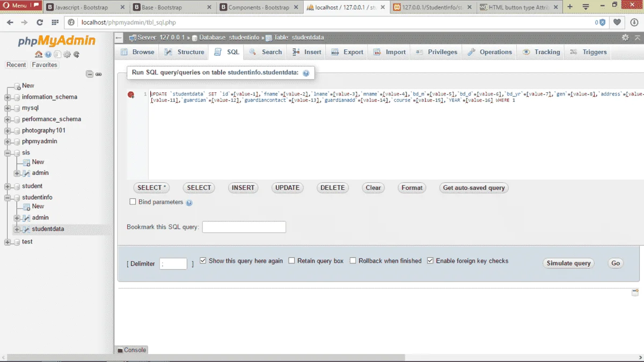Reload navigation panel icon

pyautogui.click(x=76, y=54)
